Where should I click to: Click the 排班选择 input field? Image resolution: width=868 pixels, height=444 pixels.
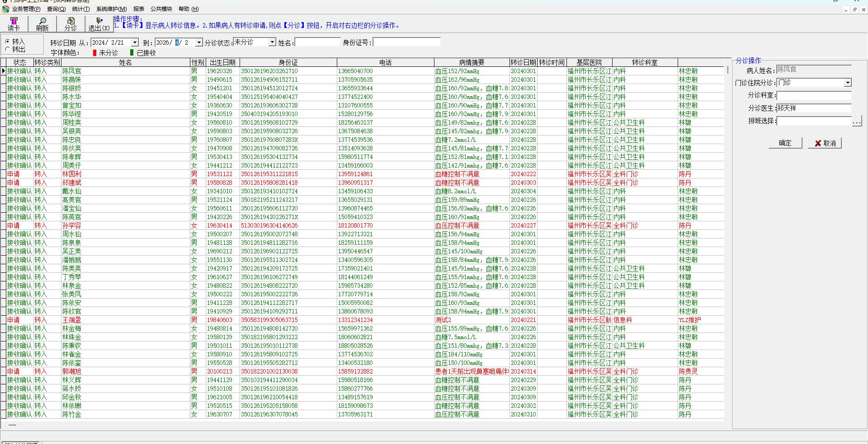point(814,121)
